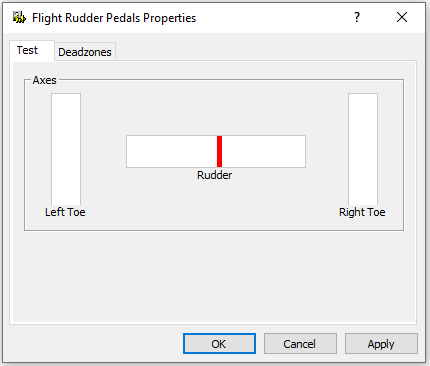Click the Rudder bar right of the red marker
Image resolution: width=430 pixels, height=366 pixels.
pyautogui.click(x=264, y=151)
